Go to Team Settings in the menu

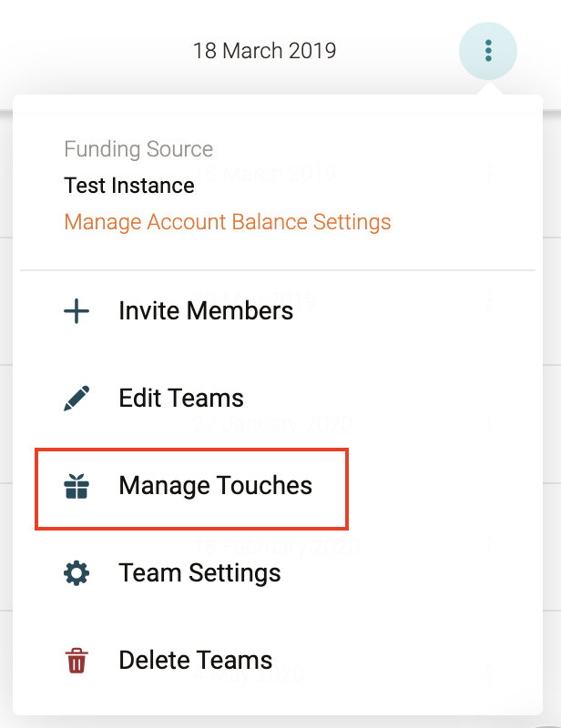[199, 573]
